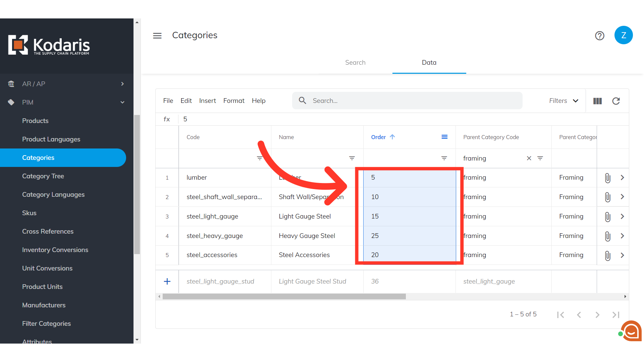The image size is (644, 362).
Task: Open details arrow for steel_accessories row
Action: pyautogui.click(x=622, y=255)
